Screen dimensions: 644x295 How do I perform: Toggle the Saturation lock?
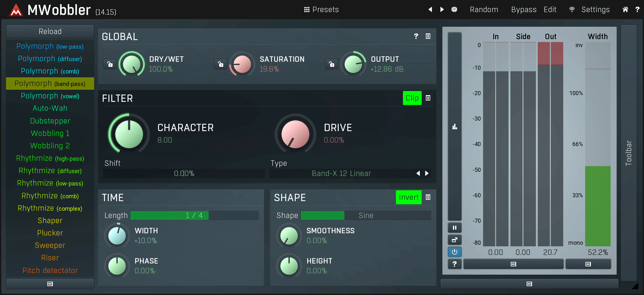(x=220, y=64)
